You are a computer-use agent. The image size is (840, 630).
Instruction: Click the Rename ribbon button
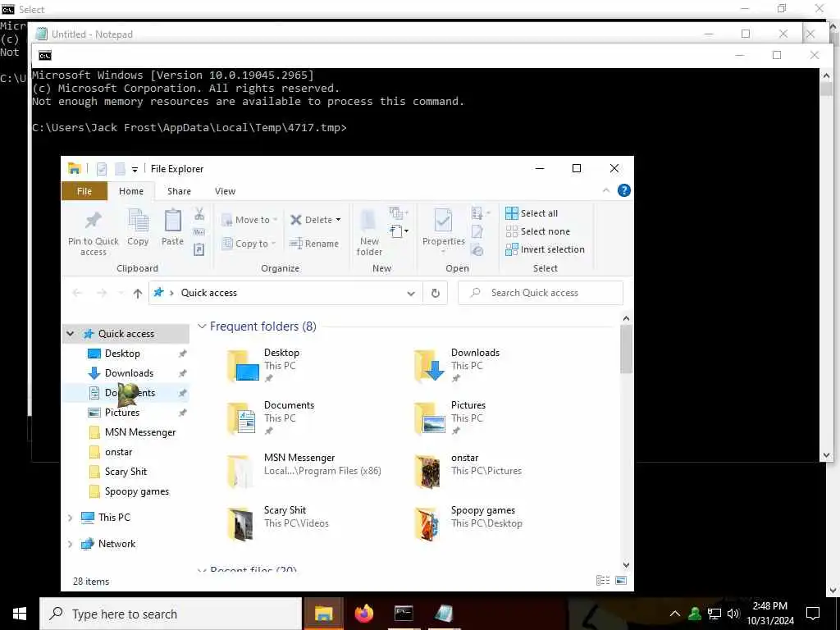314,244
